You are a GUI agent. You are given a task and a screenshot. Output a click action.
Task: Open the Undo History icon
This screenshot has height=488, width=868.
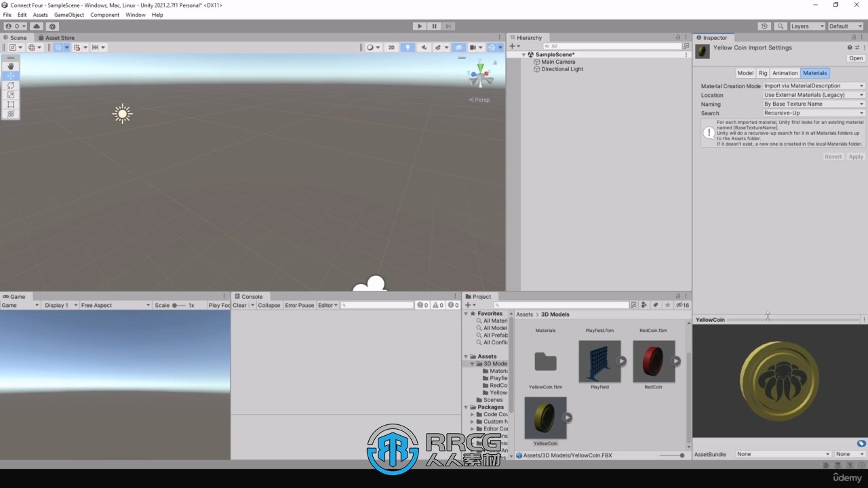(x=764, y=26)
